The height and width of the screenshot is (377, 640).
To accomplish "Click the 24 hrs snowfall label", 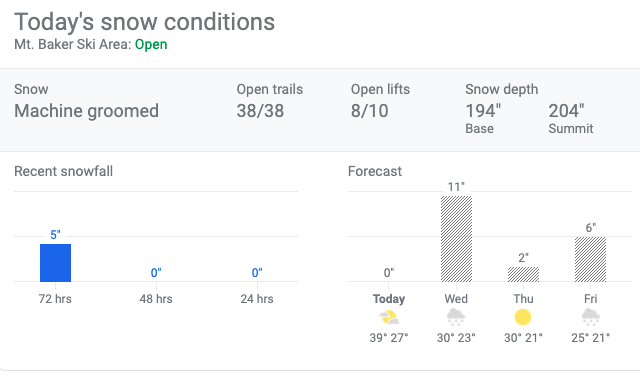I will [257, 299].
